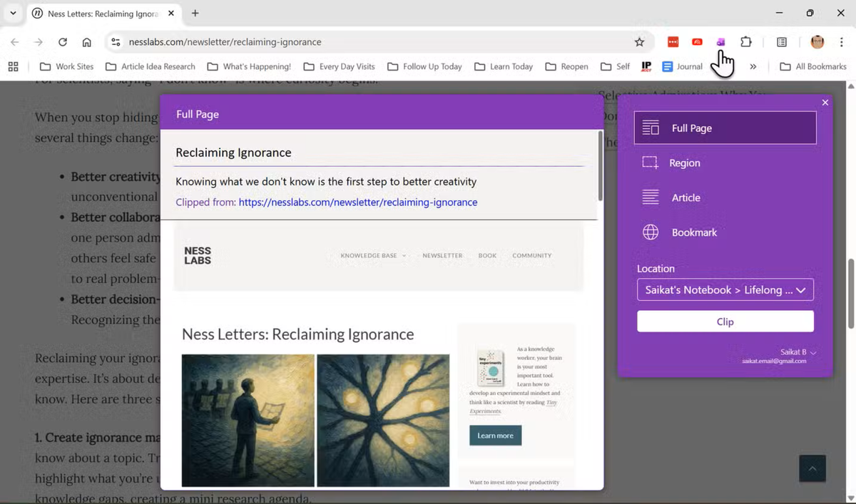Click the preview pane vertical scrollbar
The height and width of the screenshot is (504, 856).
[600, 167]
